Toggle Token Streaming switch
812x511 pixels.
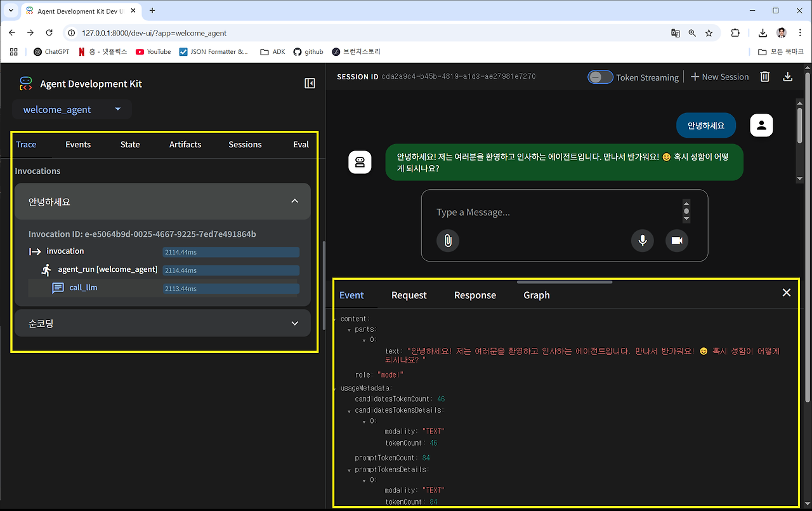tap(600, 77)
